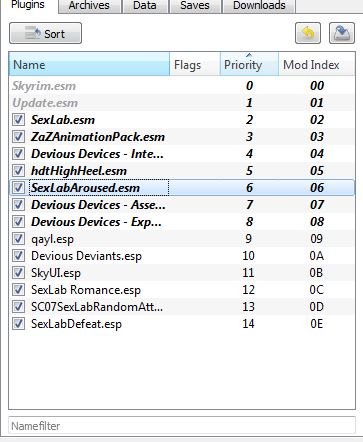Viewport: 363px width, 442px height.
Task: Toggle checkbox for Devious Devices - Asse...
Action: [x=18, y=205]
